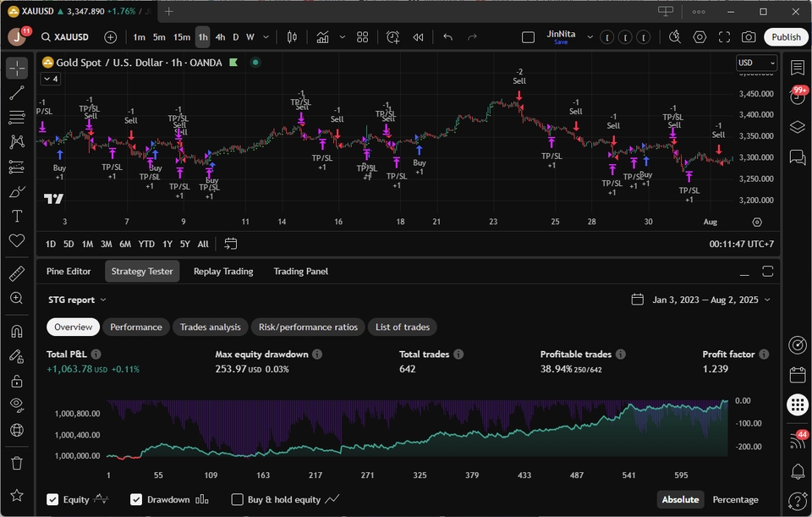Viewport: 812px width, 517px height.
Task: Uncheck the Drawdown checkbox
Action: pyautogui.click(x=136, y=499)
